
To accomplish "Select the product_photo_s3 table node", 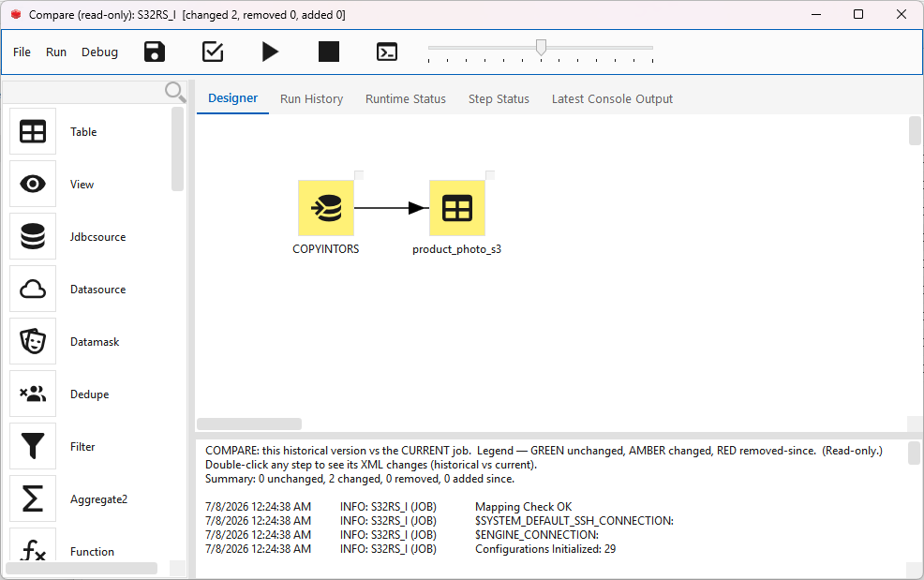I will [x=457, y=208].
